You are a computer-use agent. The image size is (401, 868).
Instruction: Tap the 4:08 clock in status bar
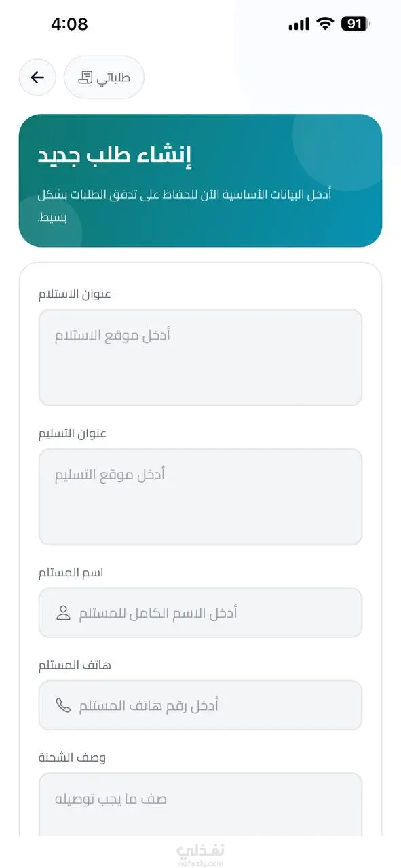coord(69,24)
